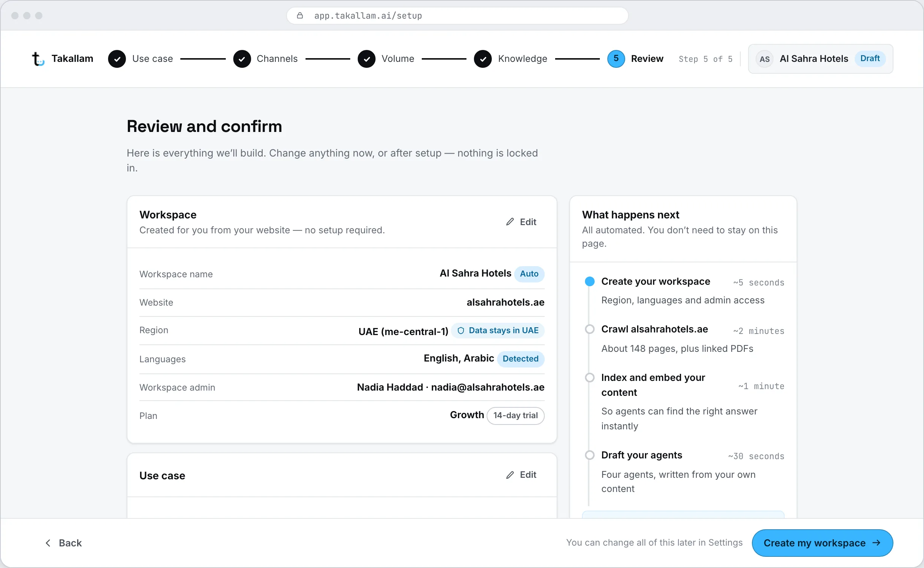Go to the Channels step label
924x568 pixels.
pos(277,59)
